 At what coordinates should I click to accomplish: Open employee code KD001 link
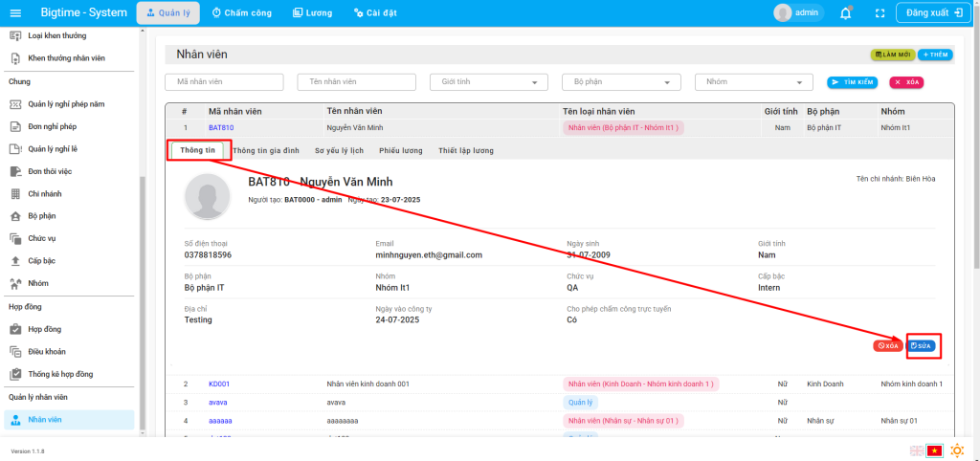pos(219,384)
